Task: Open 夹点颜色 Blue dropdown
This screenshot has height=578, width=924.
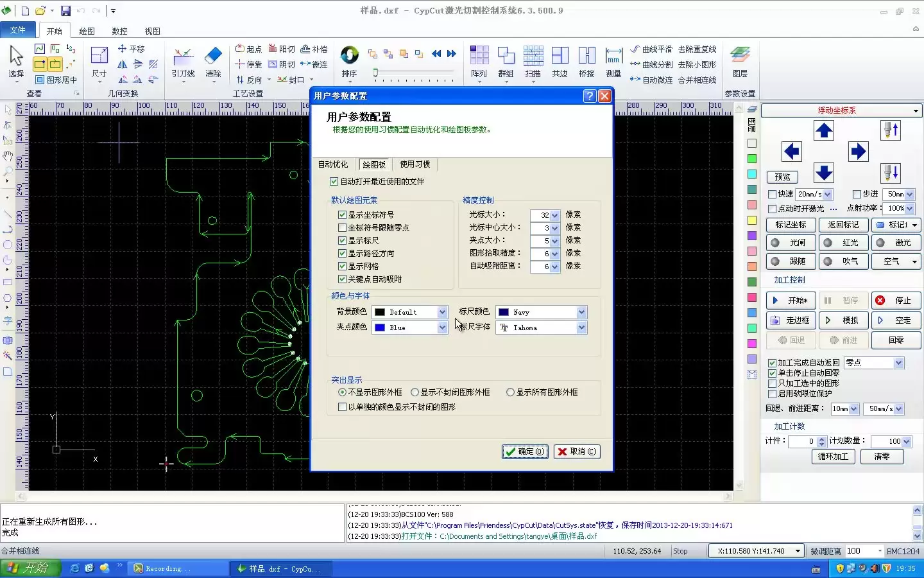Action: pyautogui.click(x=442, y=328)
